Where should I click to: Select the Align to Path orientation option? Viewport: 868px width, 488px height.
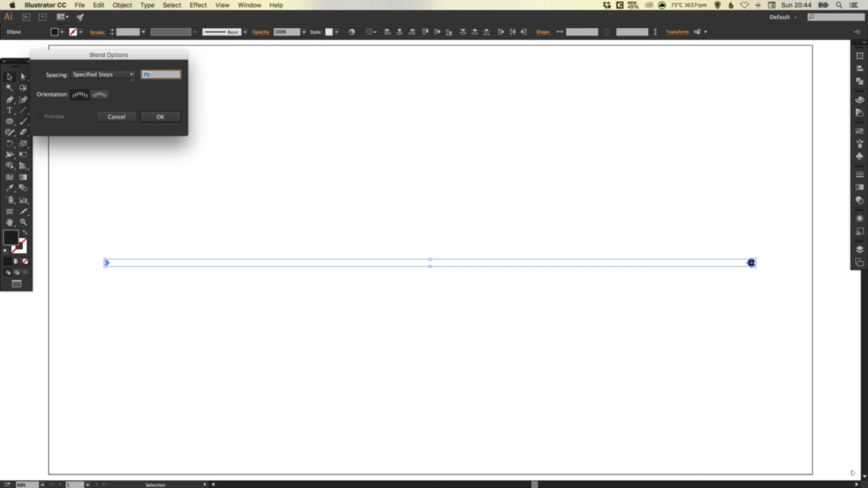(99, 95)
